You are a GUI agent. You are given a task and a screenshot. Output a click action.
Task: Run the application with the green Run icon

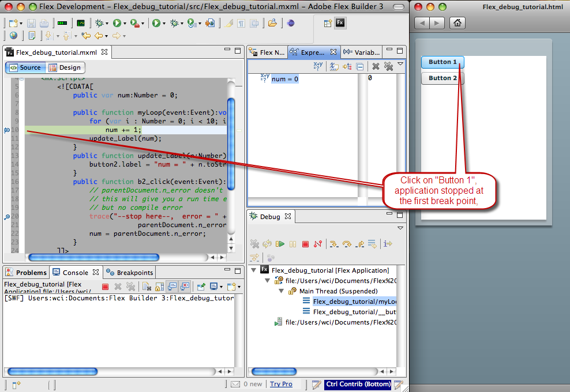tap(117, 23)
